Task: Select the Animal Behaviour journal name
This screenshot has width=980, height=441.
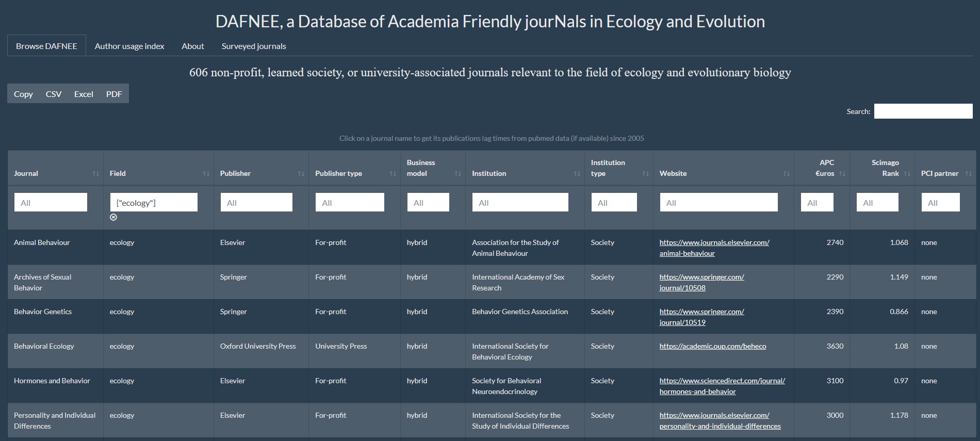Action: point(42,242)
